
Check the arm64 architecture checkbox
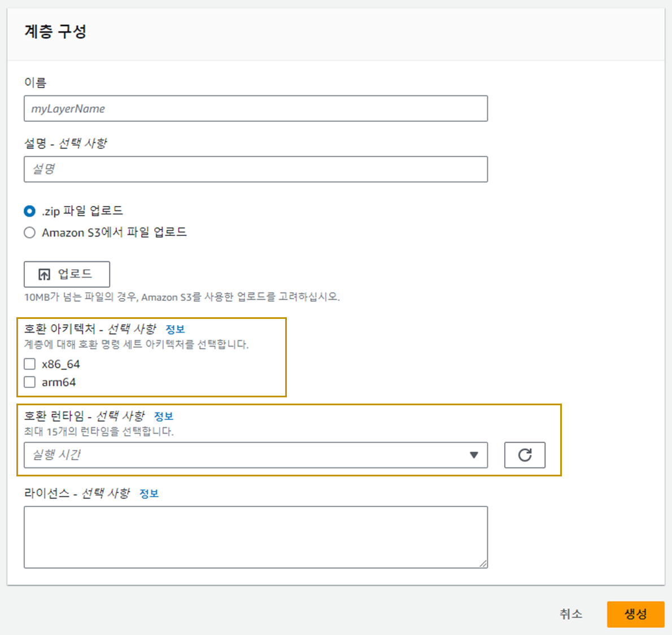(x=29, y=382)
